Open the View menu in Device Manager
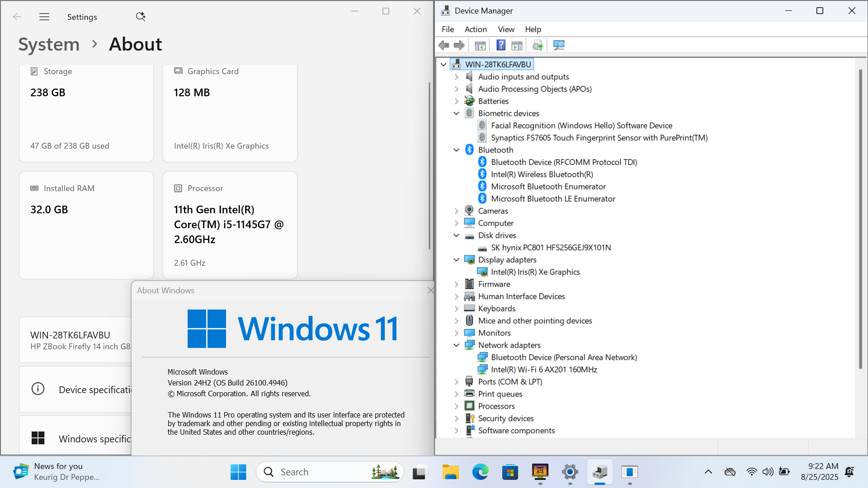The height and width of the screenshot is (488, 868). coord(506,29)
